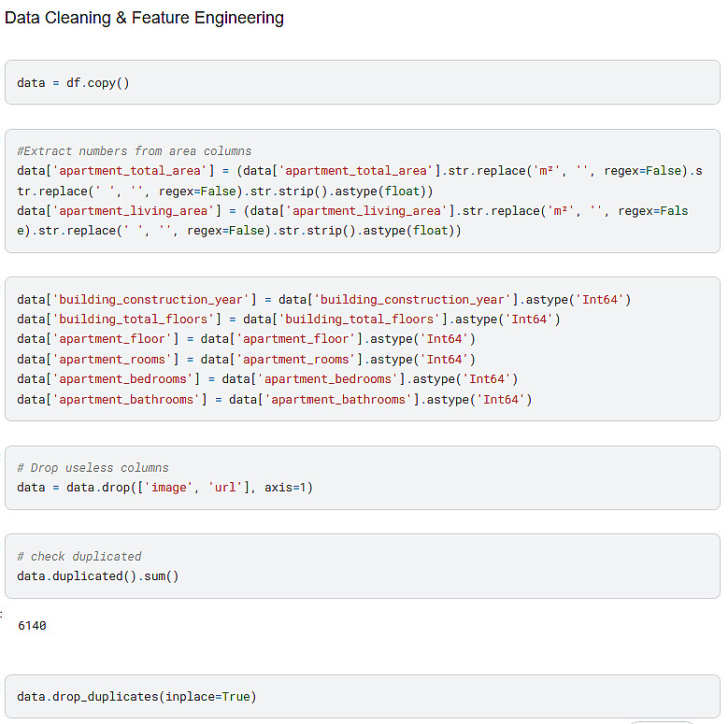Screen dimensions: 728x724
Task: Focus the data = df.copy() code cell
Action: tap(73, 82)
